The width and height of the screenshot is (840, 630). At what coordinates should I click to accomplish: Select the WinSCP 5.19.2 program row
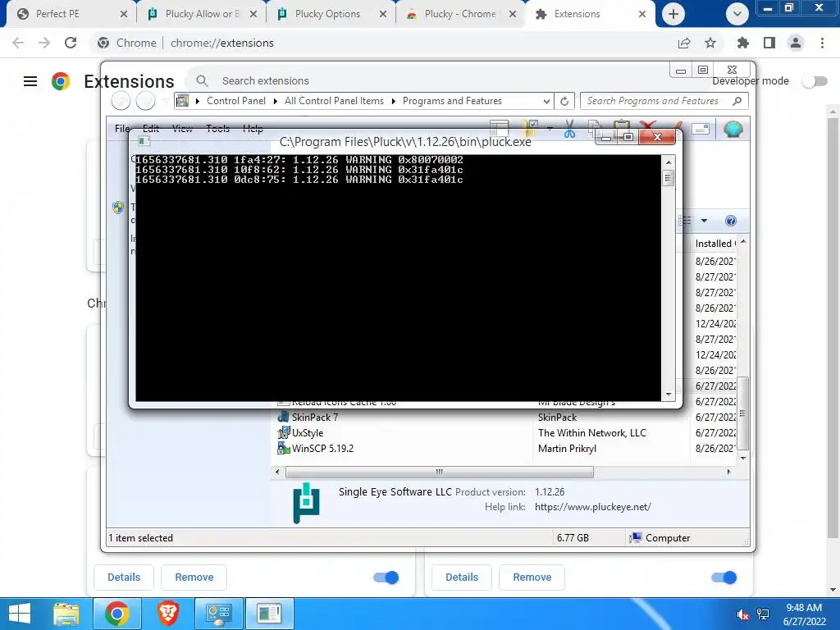tap(506, 449)
